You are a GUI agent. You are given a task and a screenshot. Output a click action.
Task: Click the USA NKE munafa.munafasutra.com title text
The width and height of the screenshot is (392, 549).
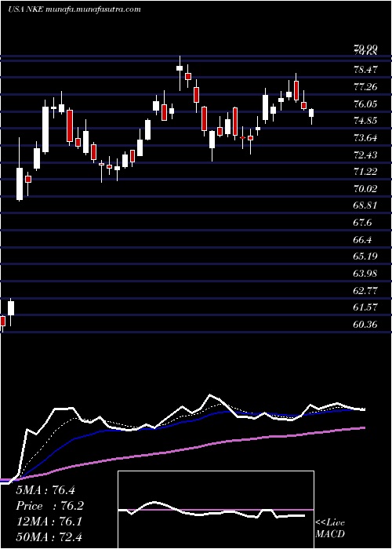74,9
